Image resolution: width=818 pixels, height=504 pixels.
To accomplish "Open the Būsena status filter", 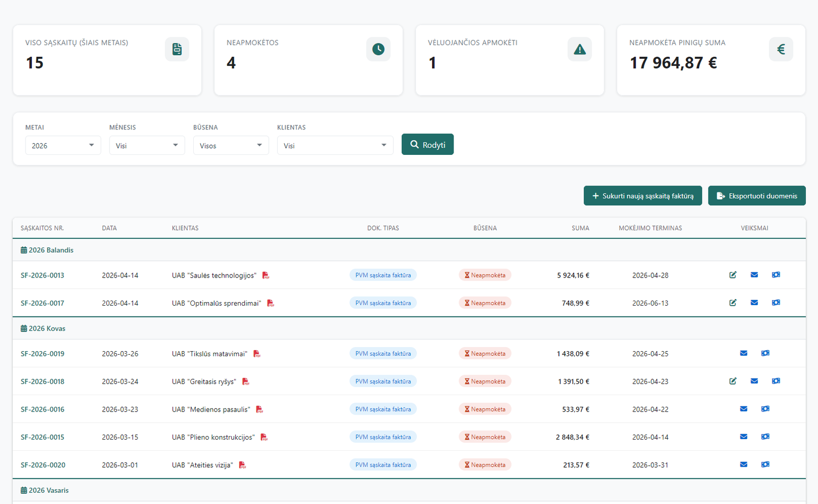I will click(231, 146).
